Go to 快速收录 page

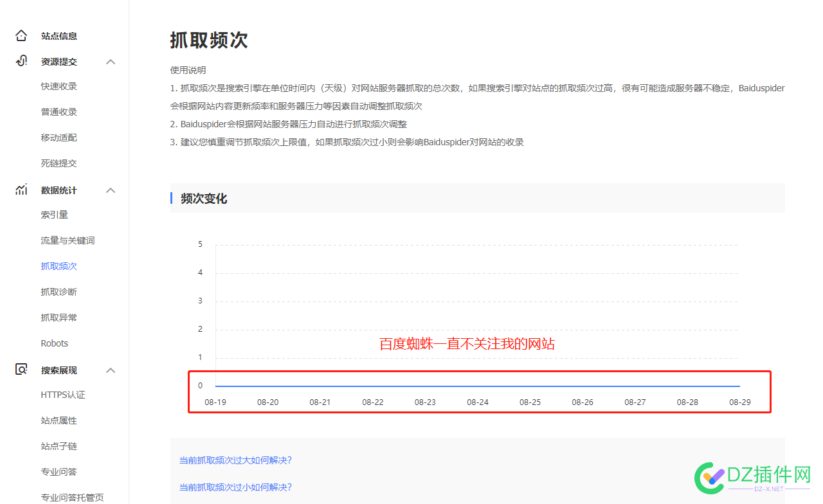pos(59,86)
